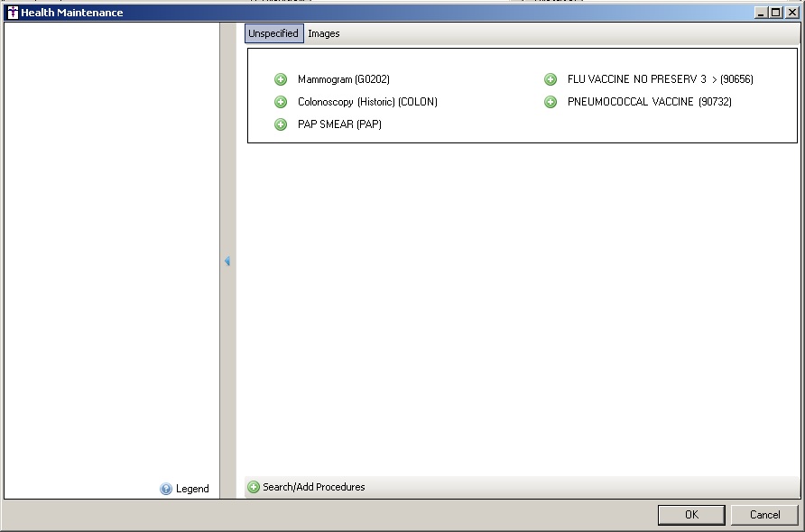805x532 pixels.
Task: Select the PNEUMOCOCCAL VACCINE (90732) text
Action: coord(649,103)
